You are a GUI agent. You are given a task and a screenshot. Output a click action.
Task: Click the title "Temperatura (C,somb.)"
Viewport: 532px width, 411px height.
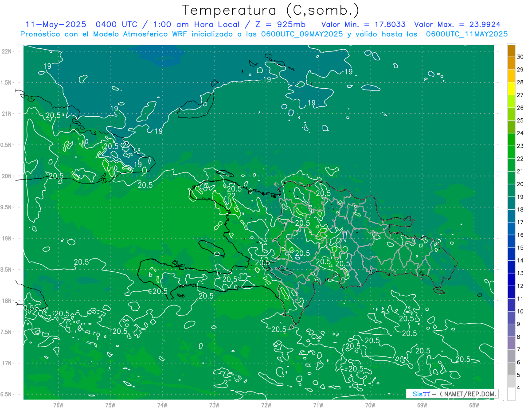point(271,10)
